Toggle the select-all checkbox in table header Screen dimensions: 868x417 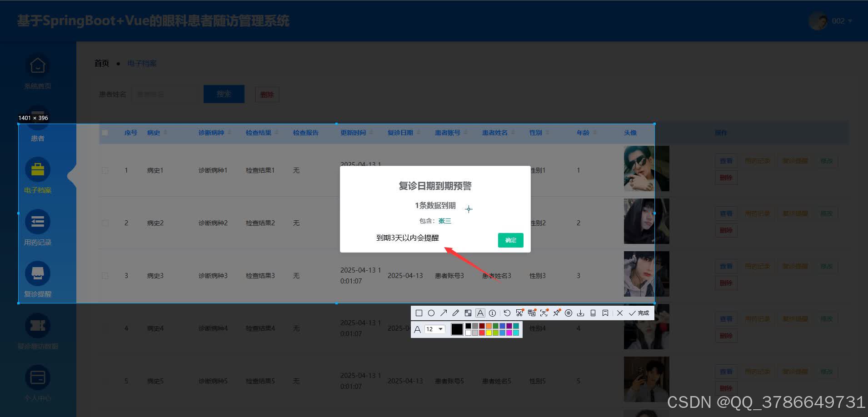click(x=105, y=132)
